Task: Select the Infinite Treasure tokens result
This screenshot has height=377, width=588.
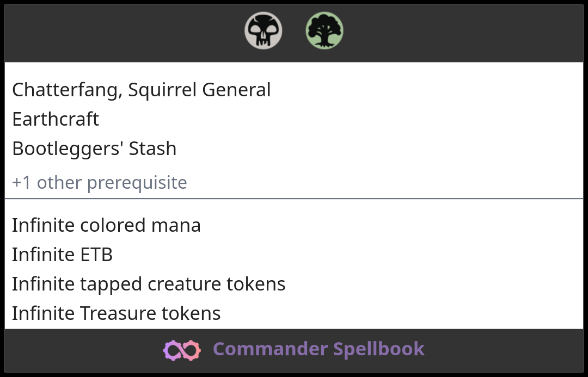Action: pos(116,313)
